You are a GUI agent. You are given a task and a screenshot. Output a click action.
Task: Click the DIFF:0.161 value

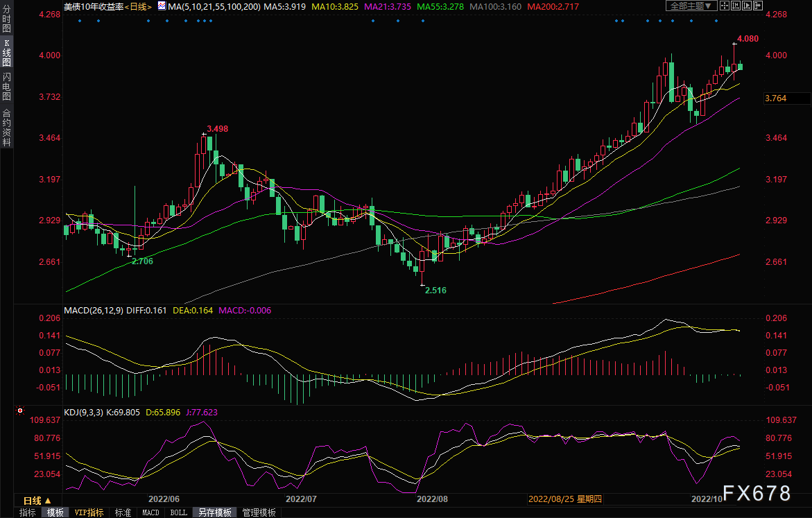146,310
